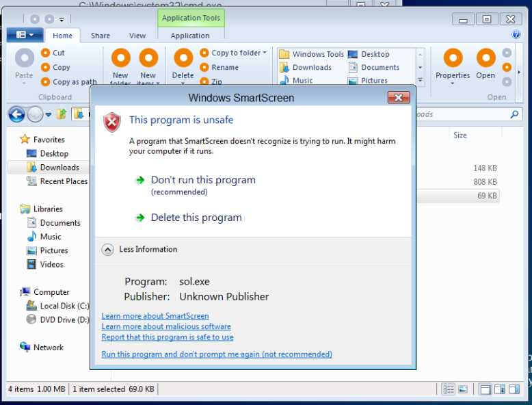Toggle the preview pane button in status bar
The image size is (532, 405).
tap(514, 389)
